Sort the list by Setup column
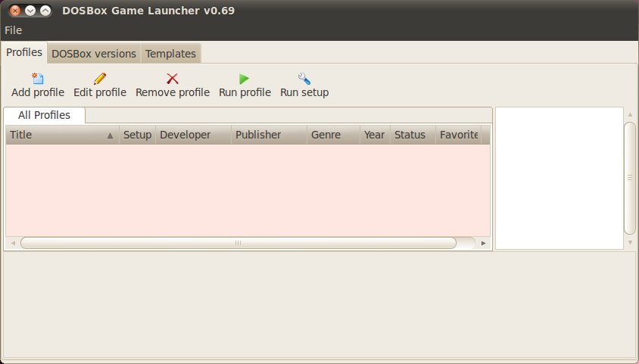The height and width of the screenshot is (364, 639). tap(137, 135)
